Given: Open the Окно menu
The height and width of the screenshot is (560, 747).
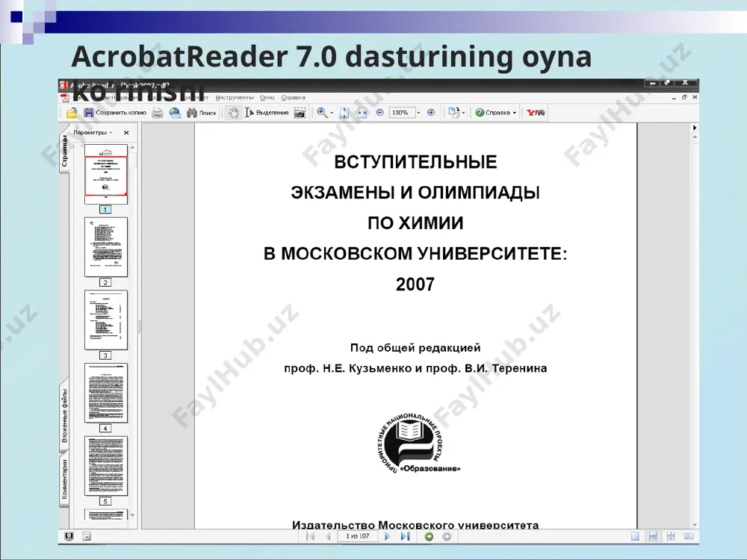Looking at the screenshot, I should (x=267, y=98).
